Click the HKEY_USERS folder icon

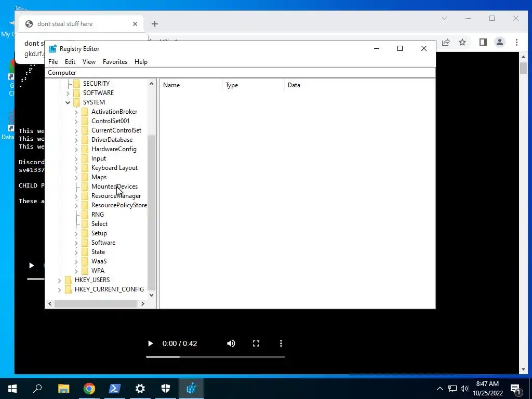click(x=68, y=280)
